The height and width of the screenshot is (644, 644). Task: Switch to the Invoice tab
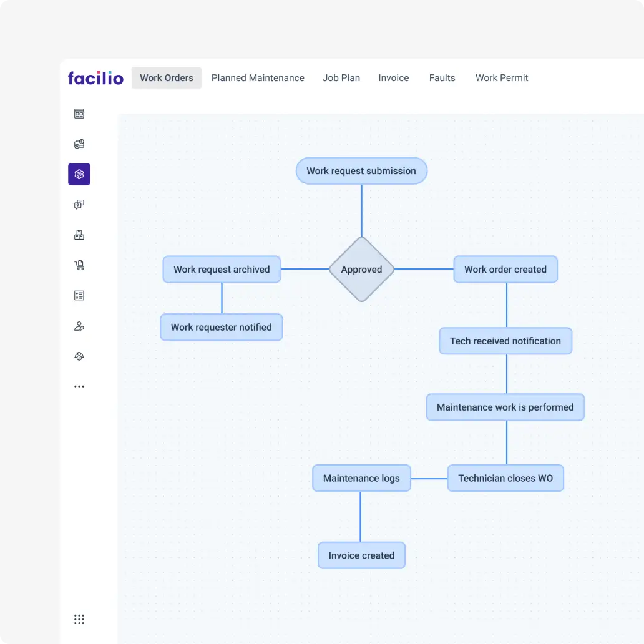pos(393,77)
